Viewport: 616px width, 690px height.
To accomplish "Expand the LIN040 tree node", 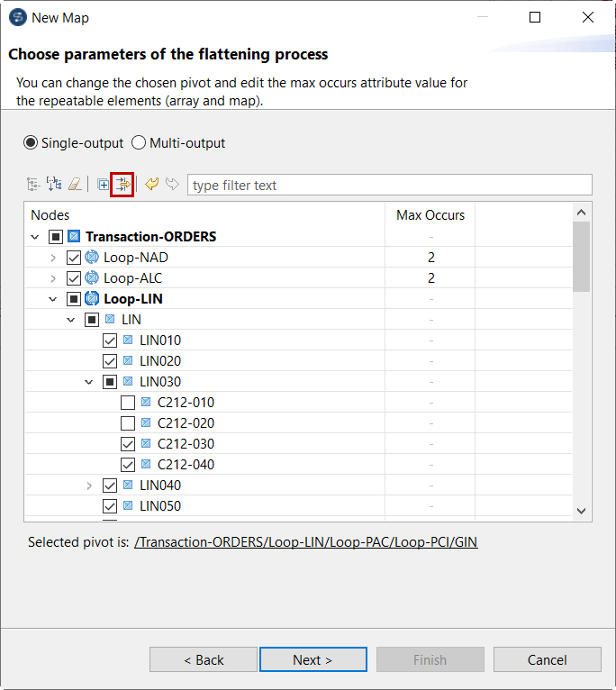I will 89,486.
